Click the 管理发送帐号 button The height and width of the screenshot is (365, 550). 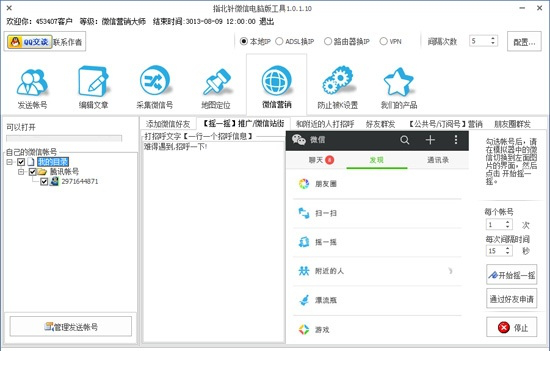[71, 327]
